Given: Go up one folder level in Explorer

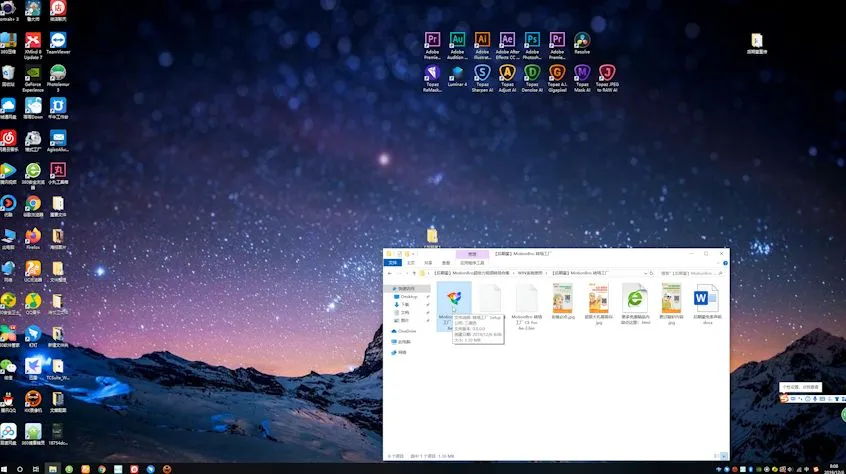Looking at the screenshot, I should (414, 273).
